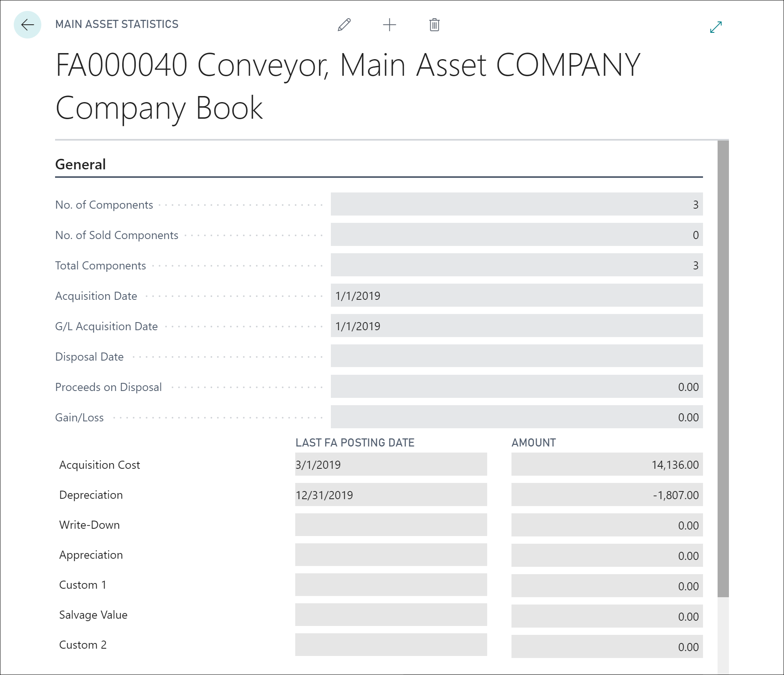Click the G/L Acquisition Date field

[x=517, y=326]
